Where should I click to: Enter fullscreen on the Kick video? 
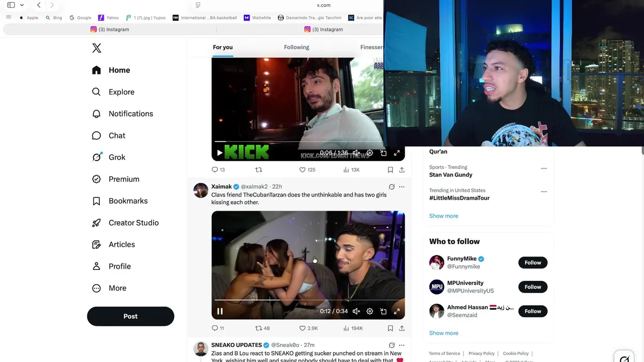tap(396, 153)
